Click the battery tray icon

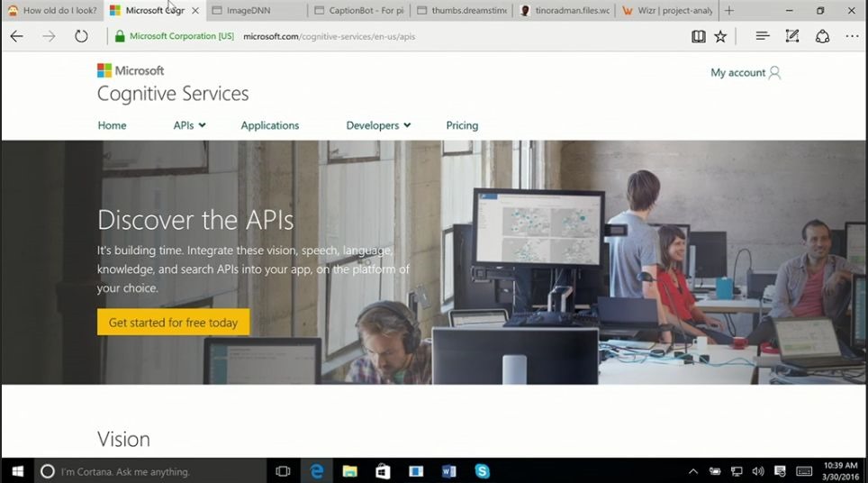tap(715, 471)
